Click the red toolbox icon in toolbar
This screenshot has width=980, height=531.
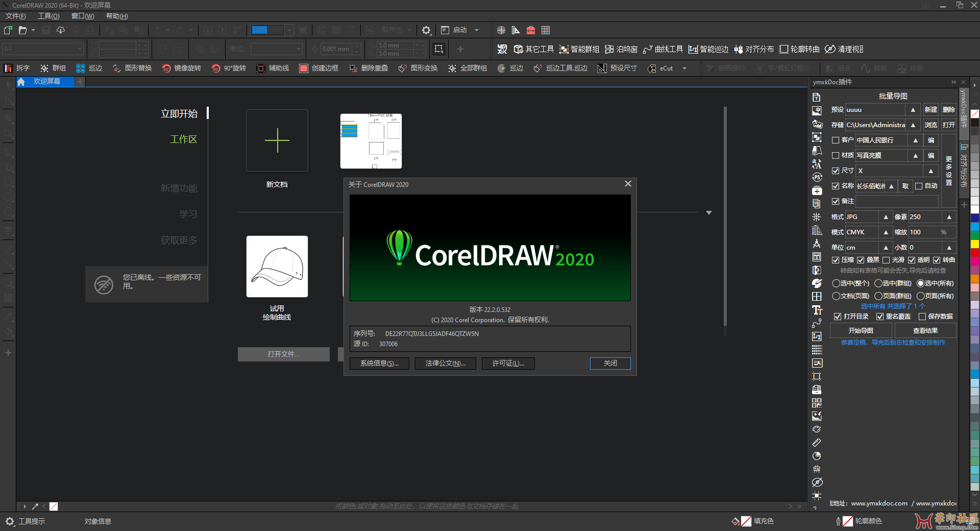pyautogui.click(x=531, y=30)
